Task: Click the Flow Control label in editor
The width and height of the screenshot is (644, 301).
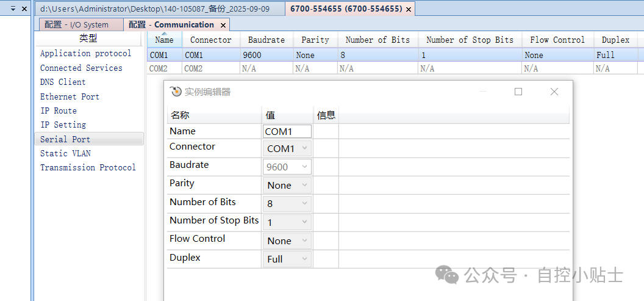Action: pos(197,239)
